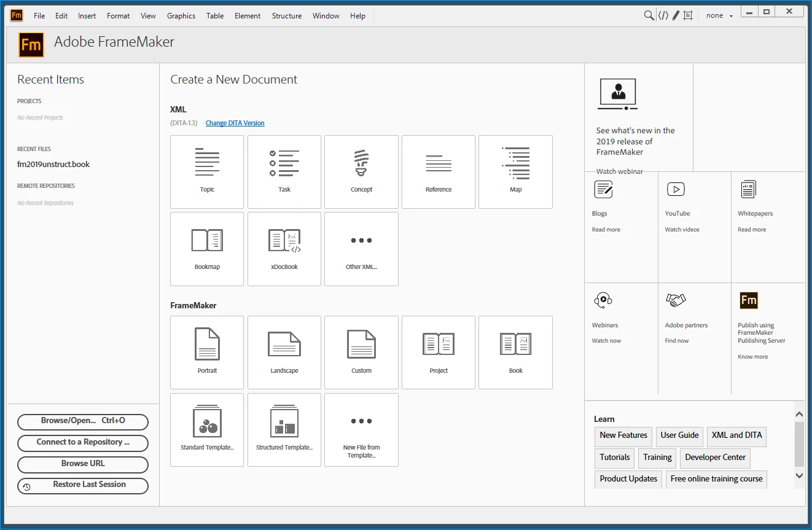
Task: Create a new FrameMaker Book
Action: (x=515, y=353)
